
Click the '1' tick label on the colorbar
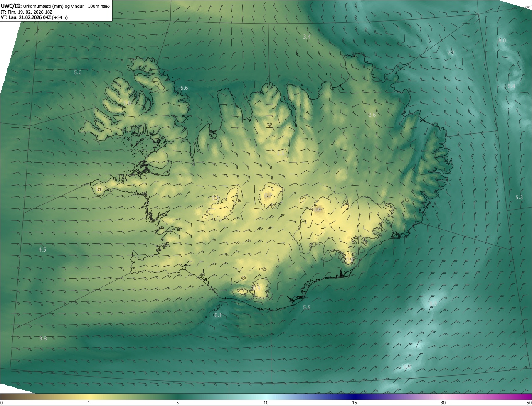pos(89,403)
